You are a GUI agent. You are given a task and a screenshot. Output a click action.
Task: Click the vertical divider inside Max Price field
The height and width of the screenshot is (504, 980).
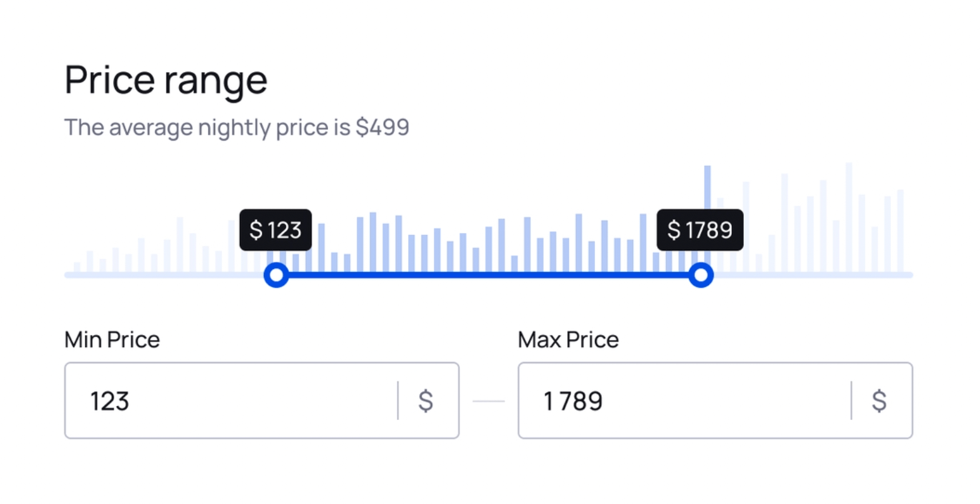[x=851, y=400]
